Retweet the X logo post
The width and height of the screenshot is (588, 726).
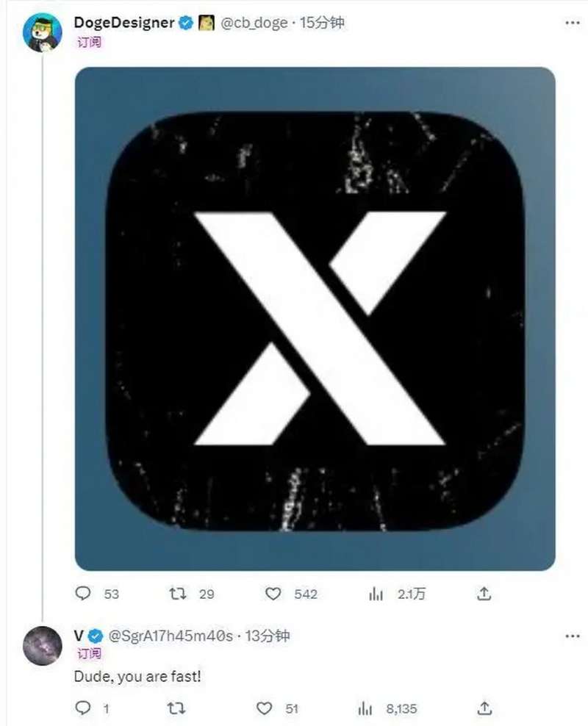(x=180, y=594)
